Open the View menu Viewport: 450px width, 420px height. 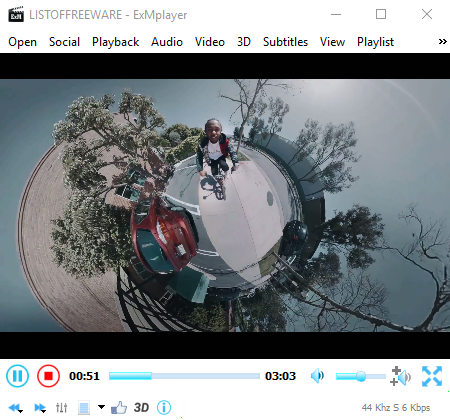[332, 42]
